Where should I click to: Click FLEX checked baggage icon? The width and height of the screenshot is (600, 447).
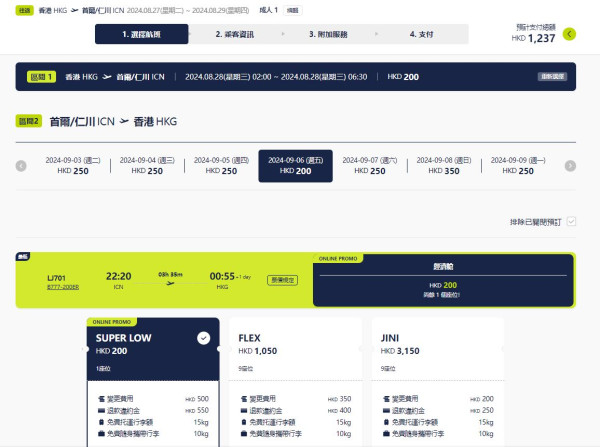[244, 422]
